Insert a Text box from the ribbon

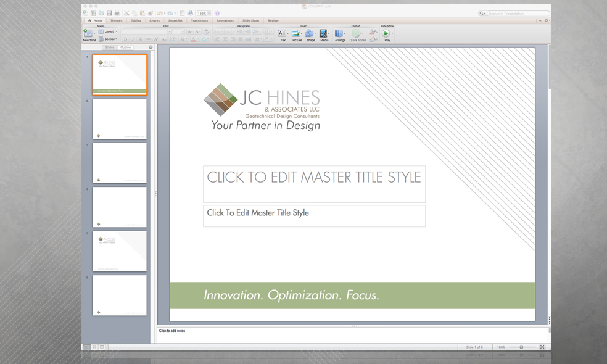coord(283,34)
